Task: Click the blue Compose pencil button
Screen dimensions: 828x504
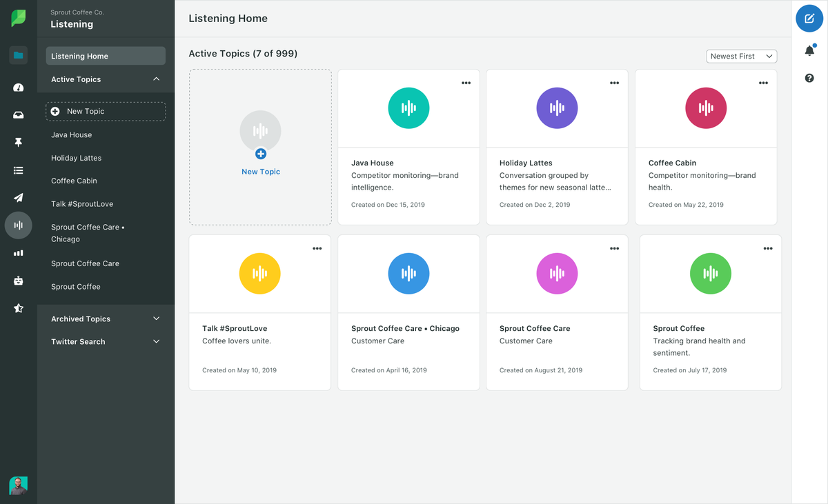Action: tap(809, 19)
